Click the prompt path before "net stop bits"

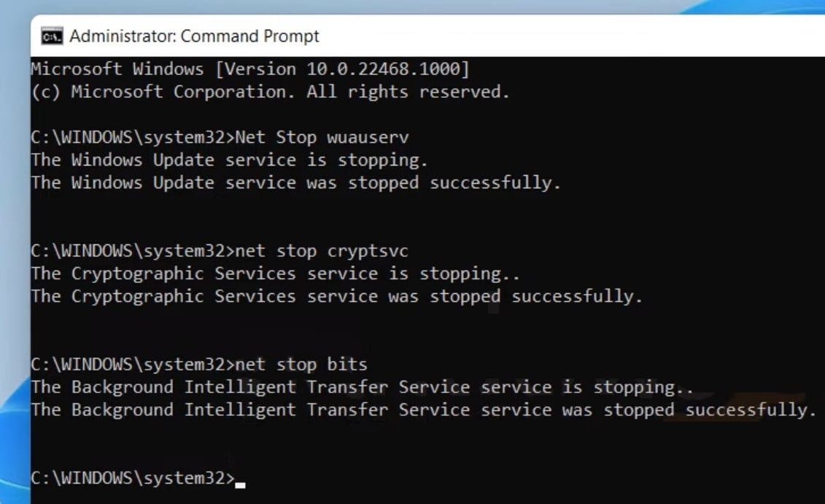coord(133,364)
